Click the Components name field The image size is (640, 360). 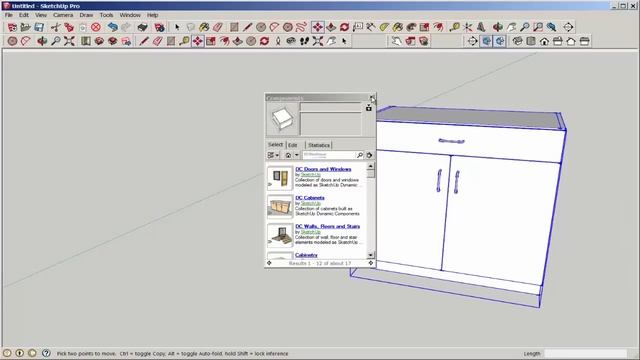331,107
